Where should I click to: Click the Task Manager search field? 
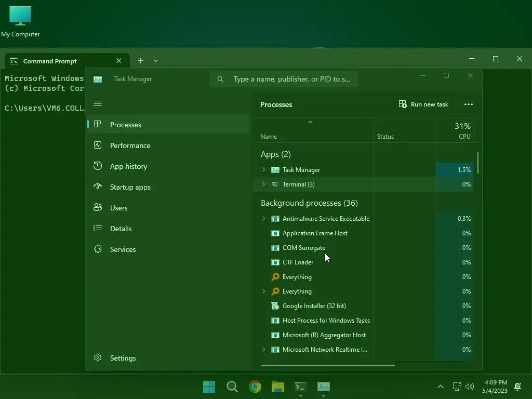[x=284, y=79]
